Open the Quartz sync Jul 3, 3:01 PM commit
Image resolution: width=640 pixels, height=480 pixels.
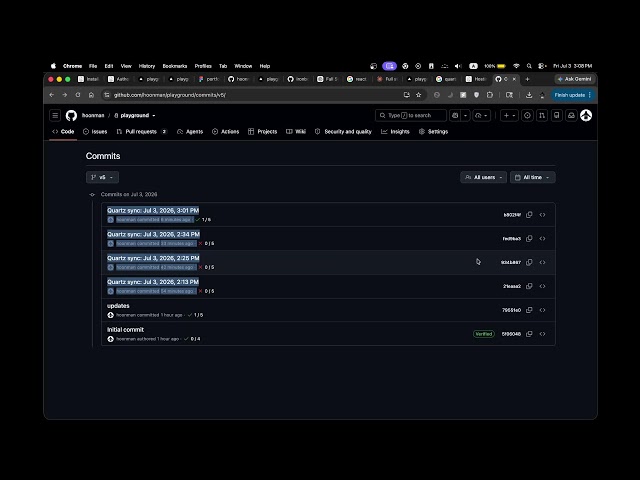click(x=153, y=211)
